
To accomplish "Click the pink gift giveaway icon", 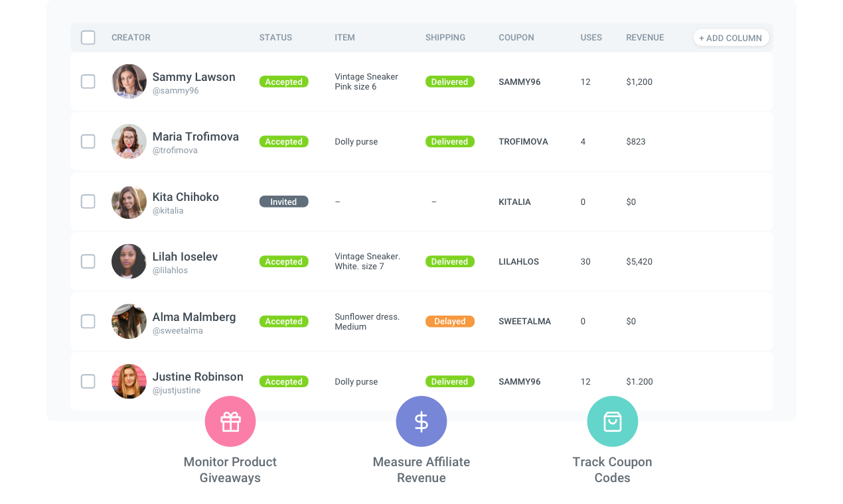I will [230, 421].
